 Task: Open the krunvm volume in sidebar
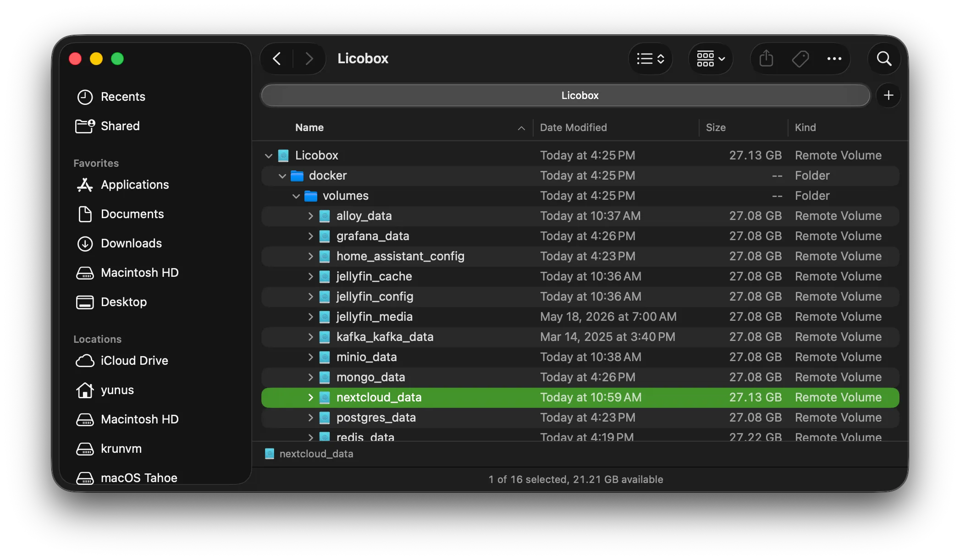click(x=108, y=449)
